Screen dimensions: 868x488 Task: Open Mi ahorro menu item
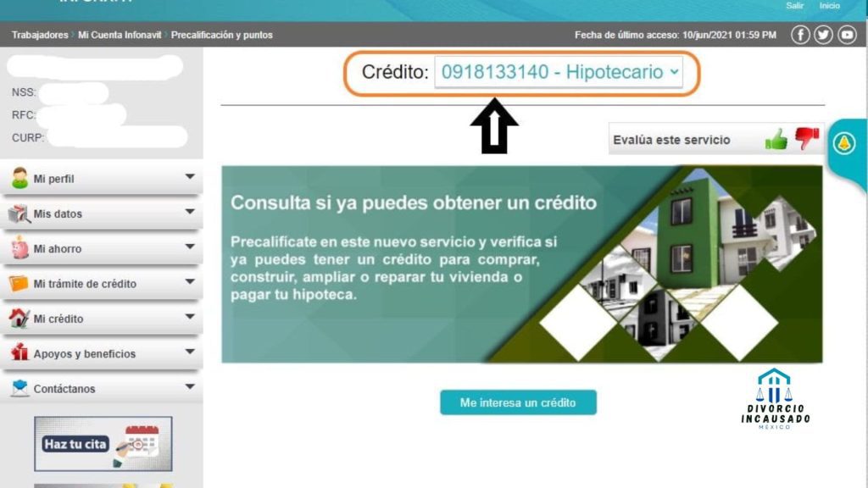pos(102,248)
